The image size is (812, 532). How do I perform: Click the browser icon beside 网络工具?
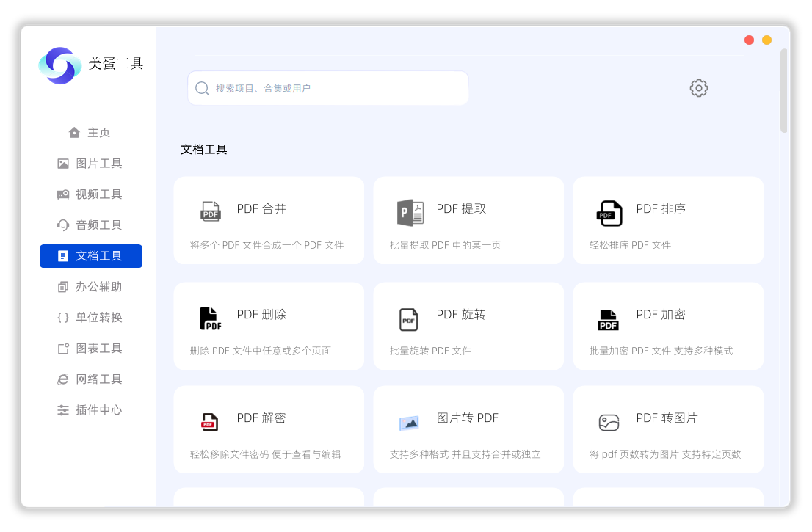pos(63,379)
